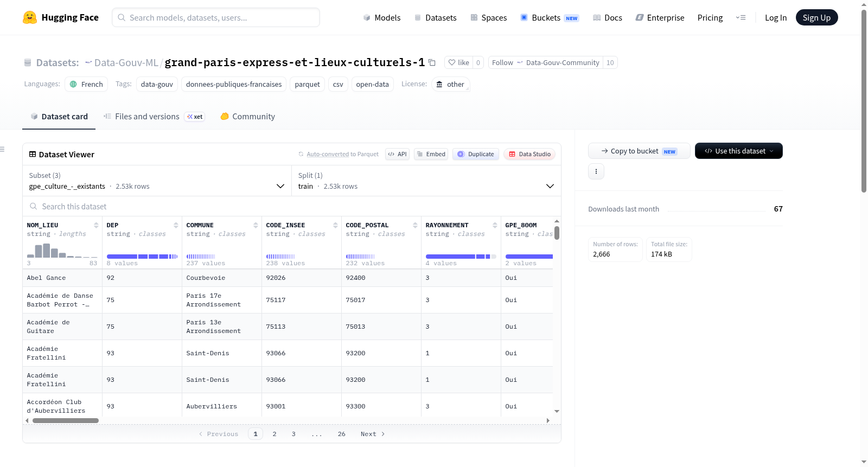The height and width of the screenshot is (467, 868).
Task: Open the Pricing page link
Action: [x=710, y=17]
